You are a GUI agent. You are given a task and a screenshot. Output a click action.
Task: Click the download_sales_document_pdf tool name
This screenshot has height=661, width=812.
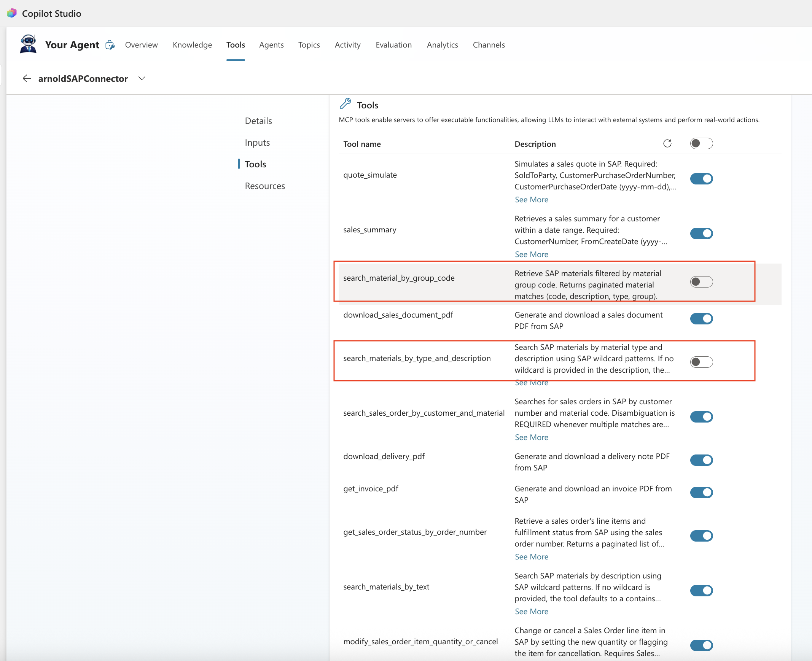(398, 315)
